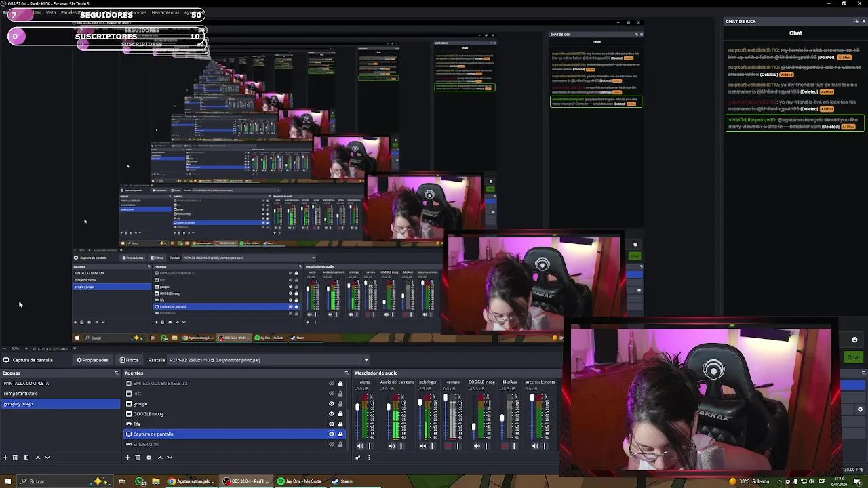Click the OBS taskbar window button
The image size is (868, 488).
pos(245,481)
